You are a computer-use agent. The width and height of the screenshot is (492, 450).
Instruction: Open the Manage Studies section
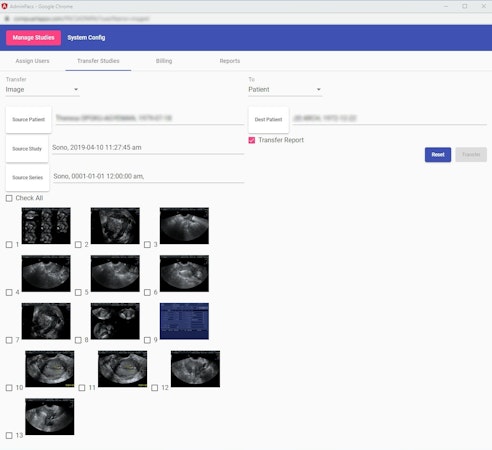33,38
